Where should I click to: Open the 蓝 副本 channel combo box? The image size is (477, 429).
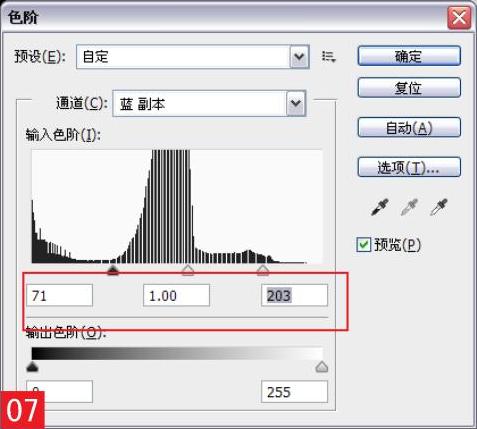(x=209, y=104)
